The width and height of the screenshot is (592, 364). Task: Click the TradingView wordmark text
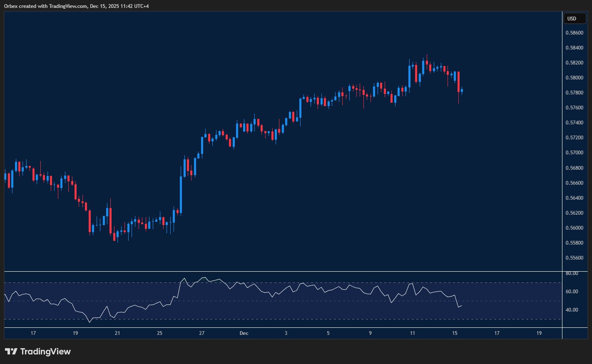click(45, 352)
